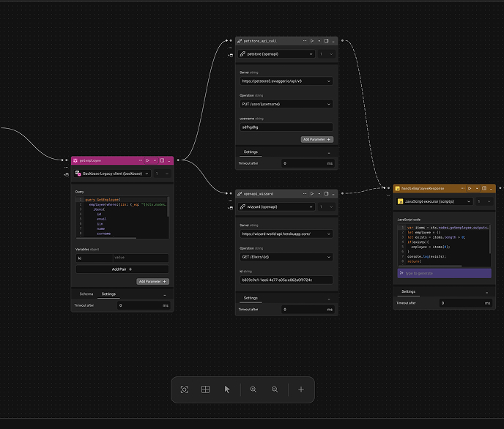Image resolution: width=504 pixels, height=429 pixels.
Task: Toggle side panel icon on openapi_wizzard node
Action: pos(326,194)
